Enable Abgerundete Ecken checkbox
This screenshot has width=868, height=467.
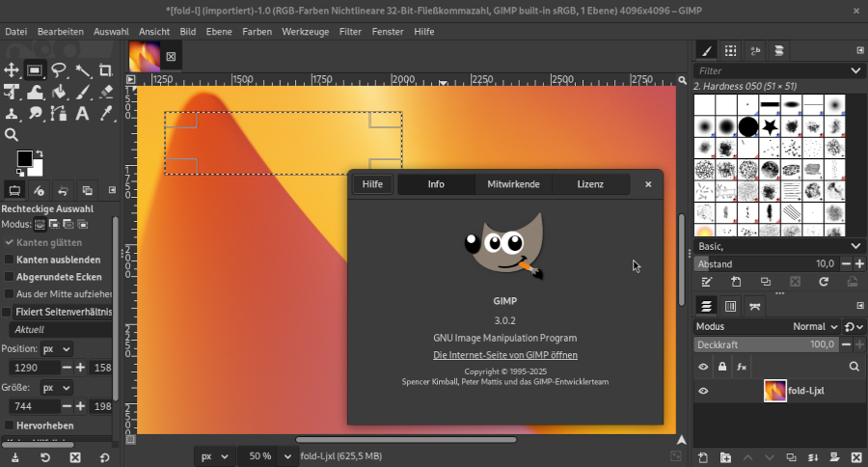coord(9,276)
